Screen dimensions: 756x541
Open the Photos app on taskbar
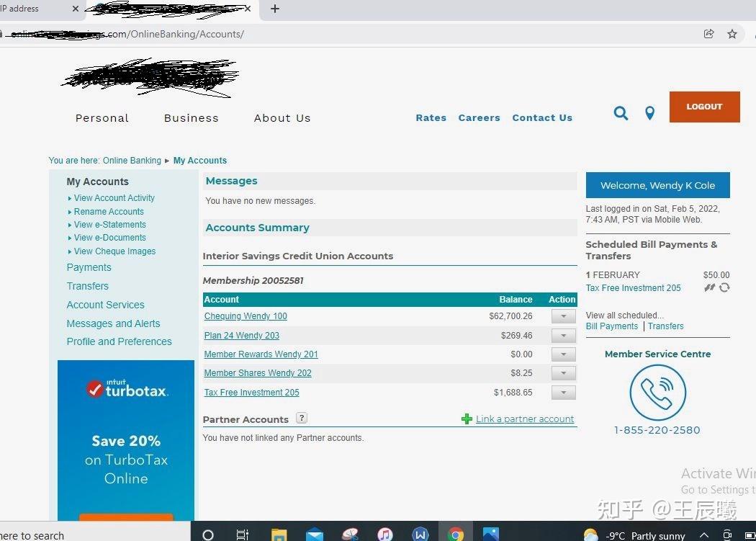[491, 535]
